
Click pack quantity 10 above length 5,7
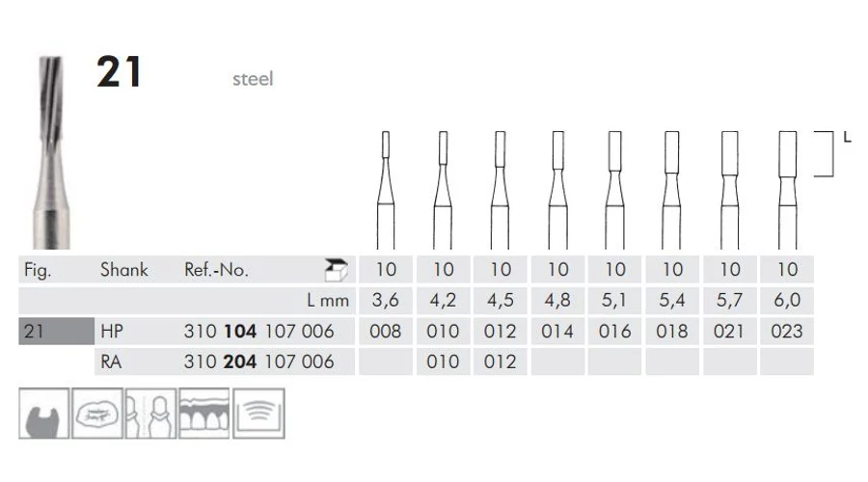pyautogui.click(x=730, y=270)
